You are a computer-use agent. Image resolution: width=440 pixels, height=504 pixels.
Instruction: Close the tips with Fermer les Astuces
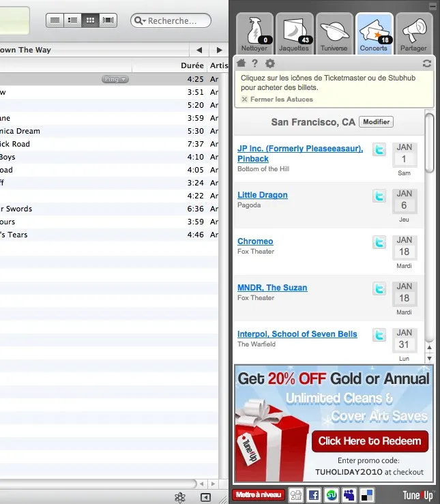[x=277, y=100]
